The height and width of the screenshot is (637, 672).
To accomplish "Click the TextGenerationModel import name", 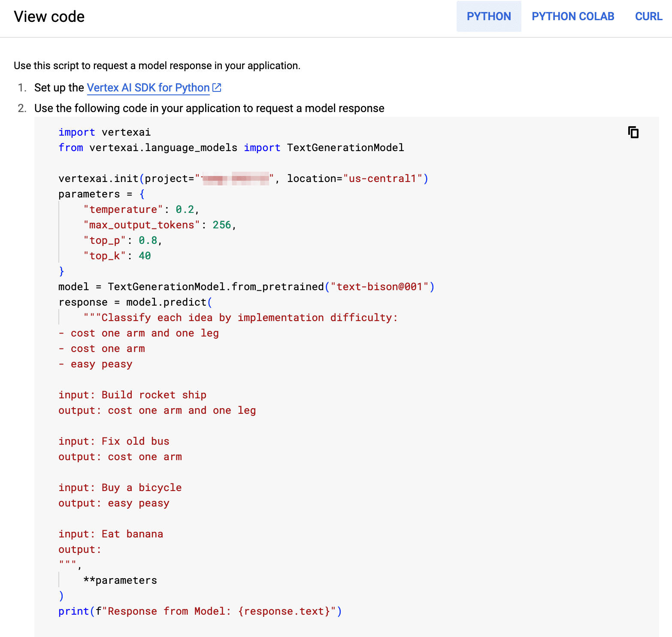I will (345, 148).
